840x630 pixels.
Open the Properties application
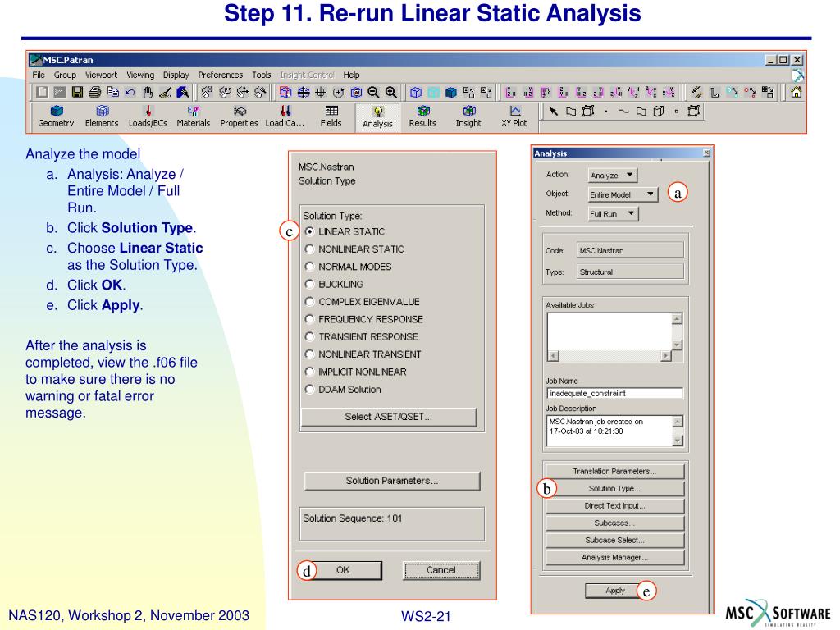click(239, 116)
